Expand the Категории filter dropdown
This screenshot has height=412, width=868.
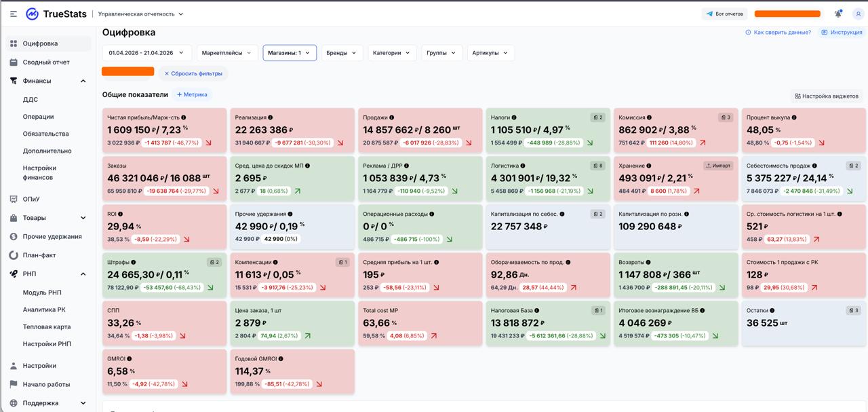click(x=392, y=53)
